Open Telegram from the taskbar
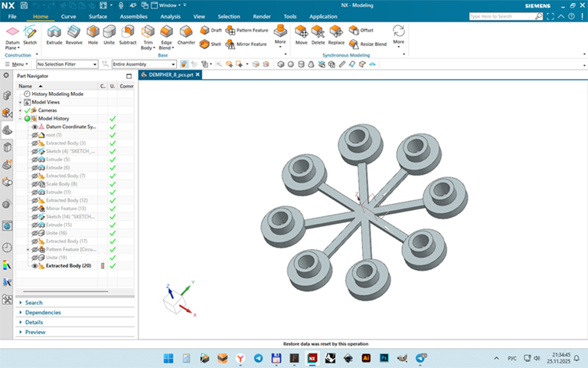This screenshot has width=588, height=368. tap(258, 358)
